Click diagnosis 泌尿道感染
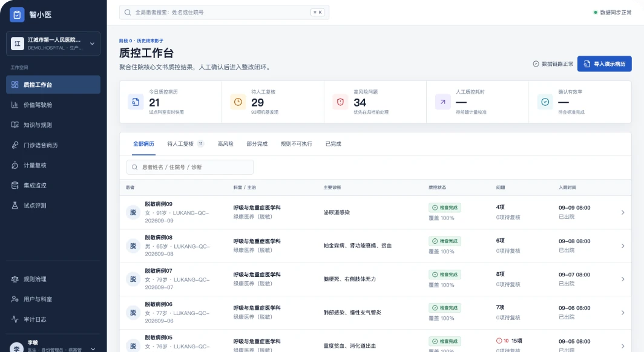The height and width of the screenshot is (352, 644). (337, 212)
